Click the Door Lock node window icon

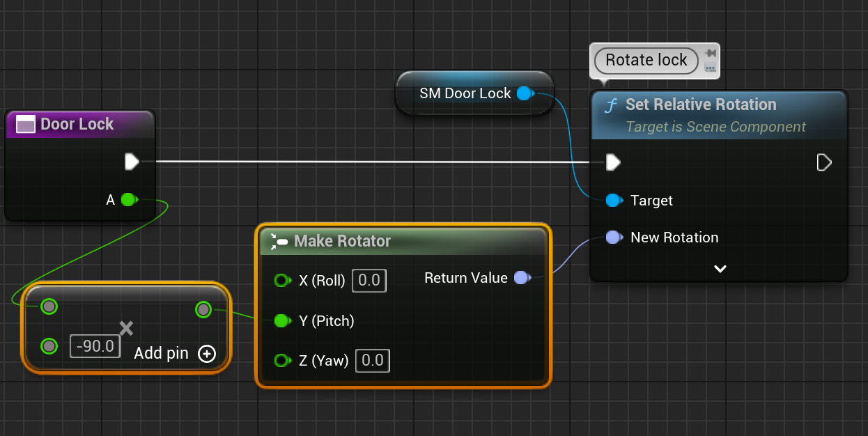25,125
